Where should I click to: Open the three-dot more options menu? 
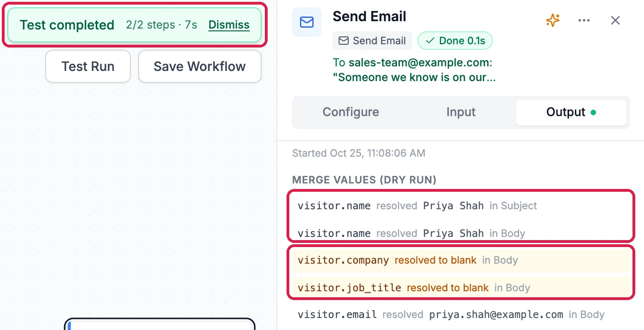pyautogui.click(x=584, y=20)
